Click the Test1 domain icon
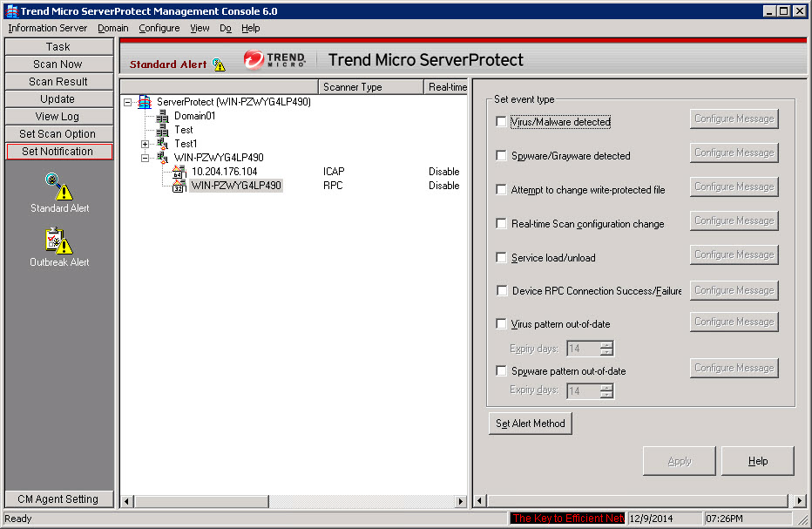Image resolution: width=812 pixels, height=529 pixels. (x=163, y=144)
